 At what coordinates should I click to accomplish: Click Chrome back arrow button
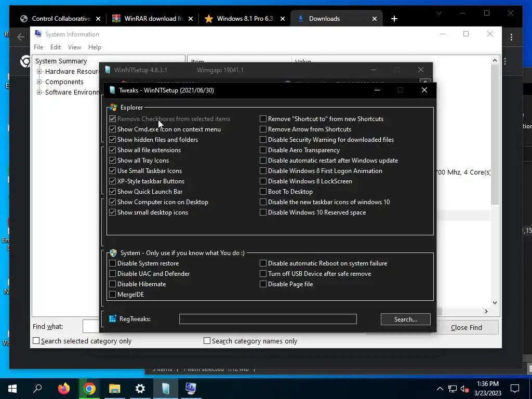tap(21, 37)
